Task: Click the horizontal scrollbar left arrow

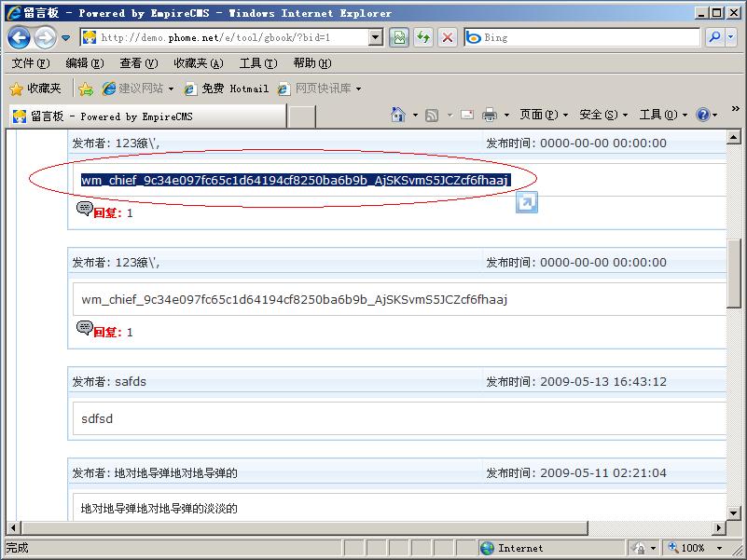Action: 13,527
